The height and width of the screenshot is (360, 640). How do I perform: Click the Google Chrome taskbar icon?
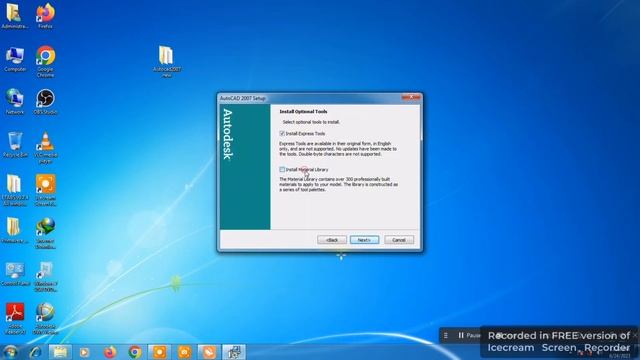pyautogui.click(x=135, y=352)
